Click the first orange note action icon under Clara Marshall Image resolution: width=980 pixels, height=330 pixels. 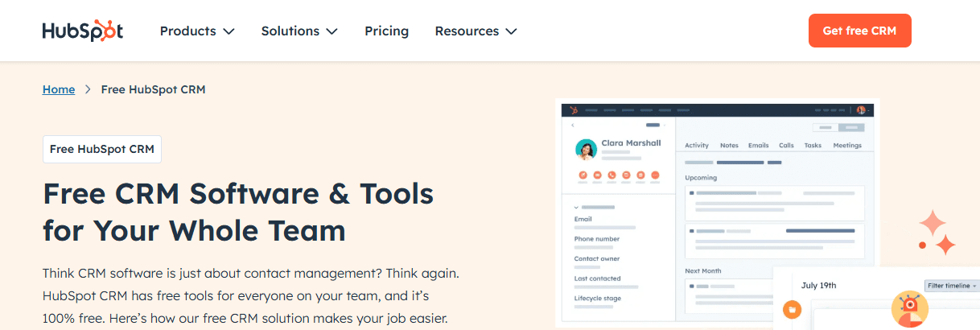point(583,175)
